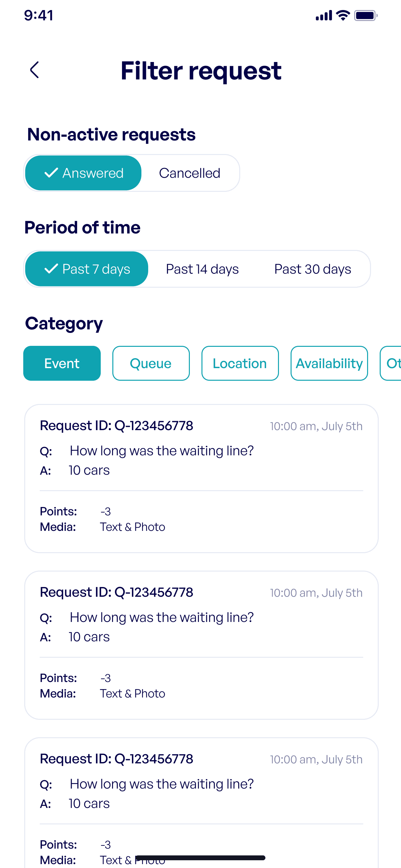Tap the cellular signal bars icon
The image size is (401, 868).
coord(324,15)
